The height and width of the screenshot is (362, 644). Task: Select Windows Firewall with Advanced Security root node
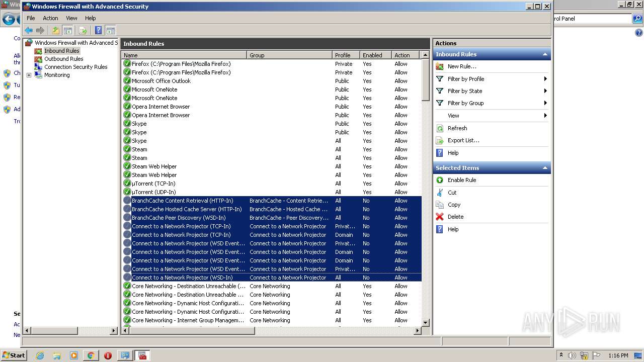point(76,43)
